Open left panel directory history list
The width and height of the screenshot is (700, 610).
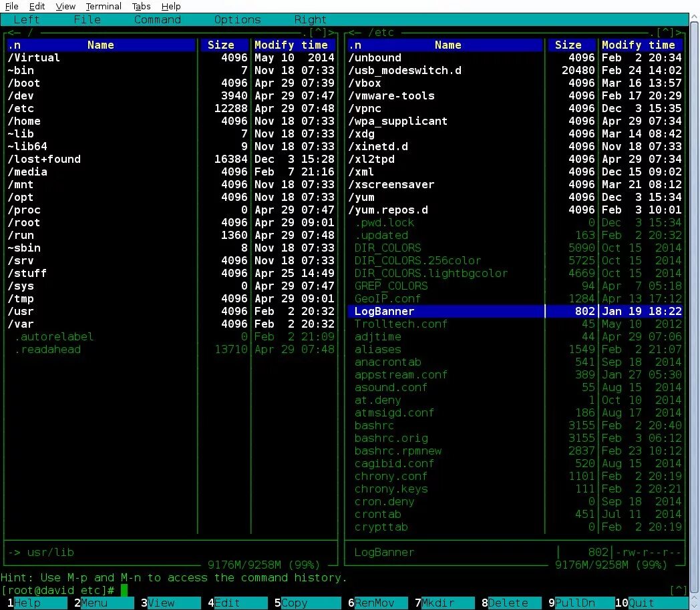318,33
